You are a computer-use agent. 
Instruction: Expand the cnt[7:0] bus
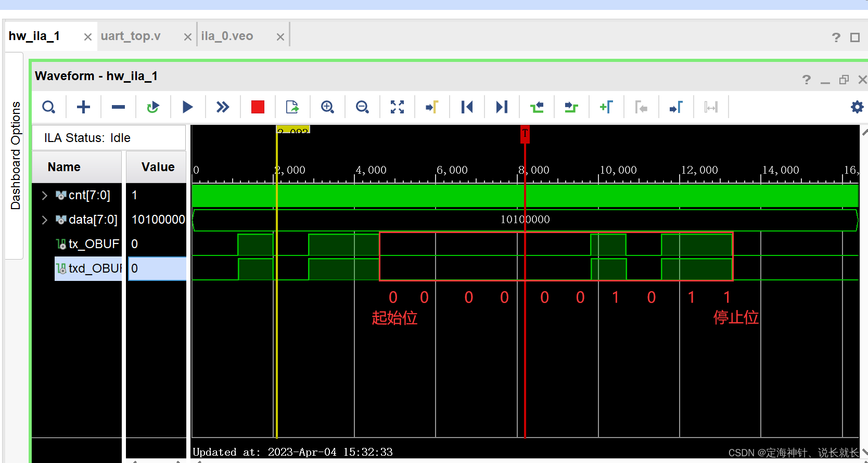tap(45, 195)
